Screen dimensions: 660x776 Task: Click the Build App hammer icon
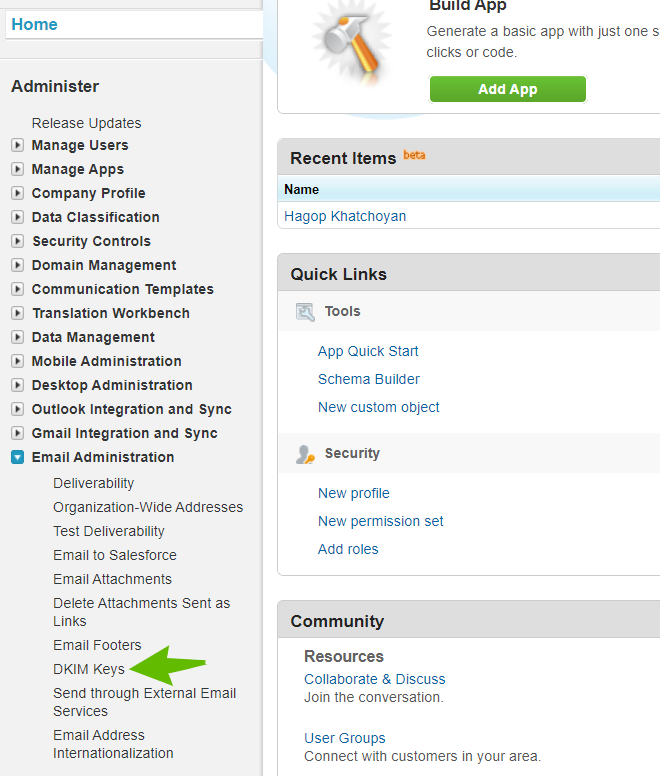[x=352, y=45]
